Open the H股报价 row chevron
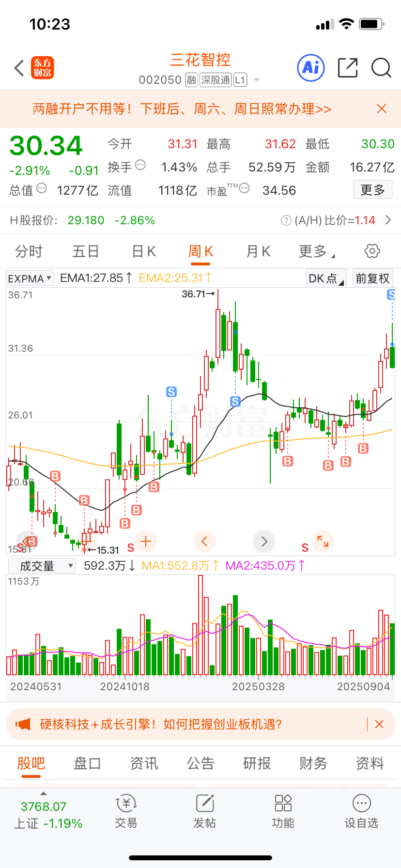The width and height of the screenshot is (401, 868). 388,220
